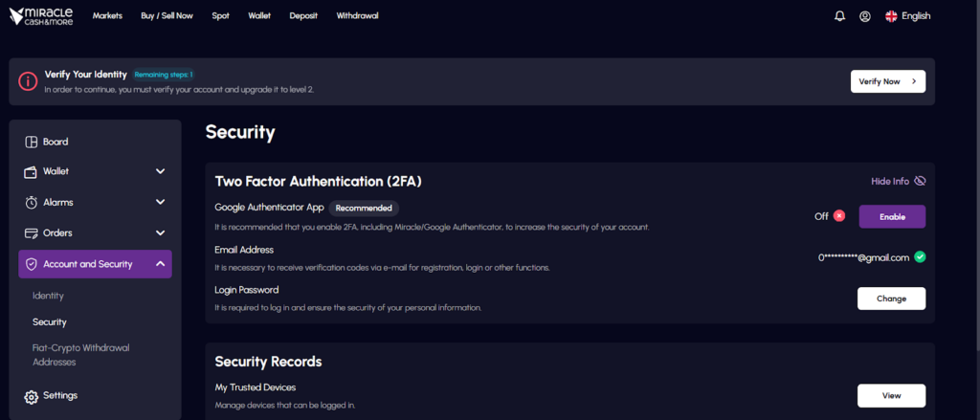This screenshot has width=980, height=420.
Task: Click the red Off status indicator
Action: (x=839, y=215)
